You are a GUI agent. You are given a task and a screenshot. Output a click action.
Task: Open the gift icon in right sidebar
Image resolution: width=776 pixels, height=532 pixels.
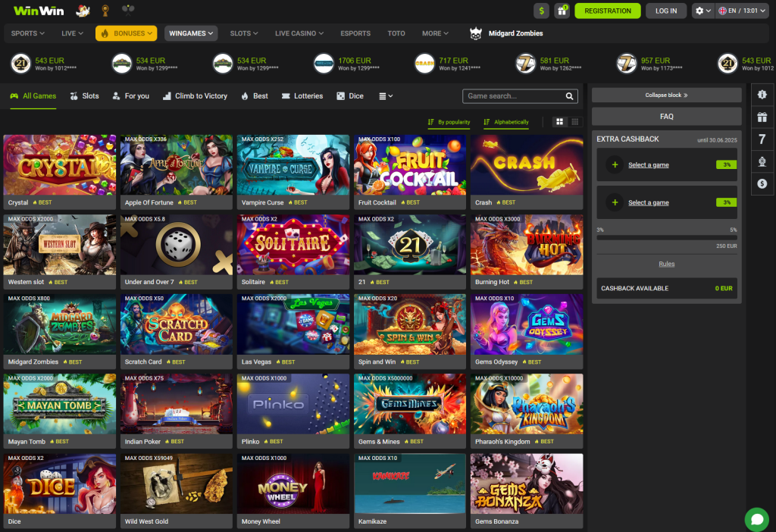click(x=762, y=117)
